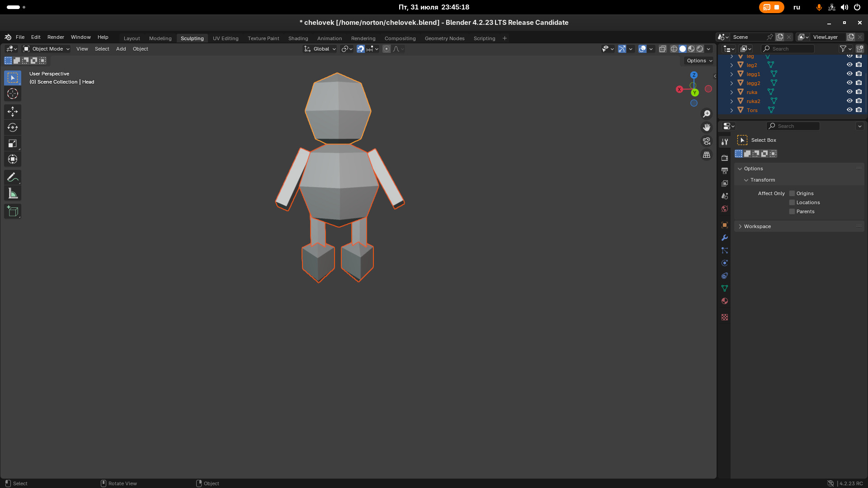Click the Blender logo menu icon

point(8,37)
